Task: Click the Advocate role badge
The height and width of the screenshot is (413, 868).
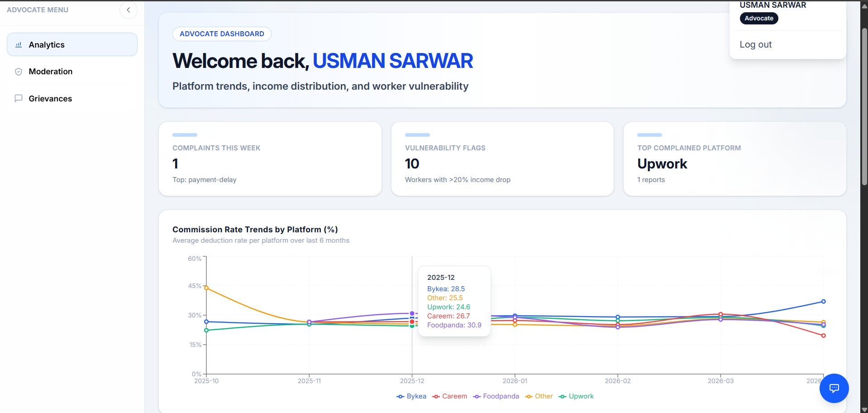Action: tap(759, 18)
